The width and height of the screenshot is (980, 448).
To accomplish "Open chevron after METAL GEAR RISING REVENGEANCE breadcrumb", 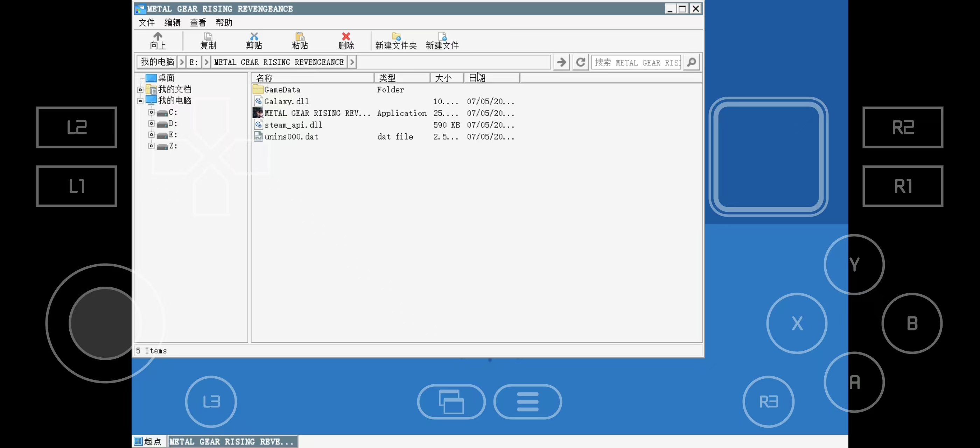I will pyautogui.click(x=352, y=62).
